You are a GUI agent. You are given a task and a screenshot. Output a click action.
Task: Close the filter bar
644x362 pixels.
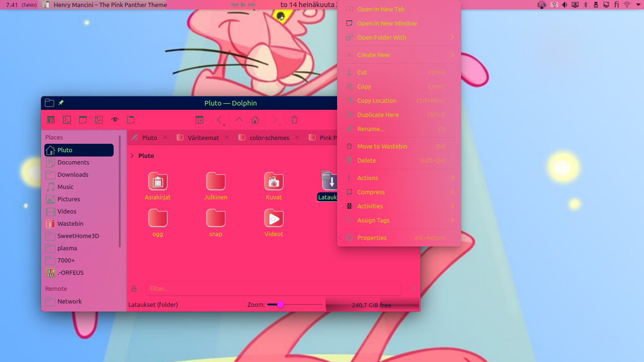[413, 288]
